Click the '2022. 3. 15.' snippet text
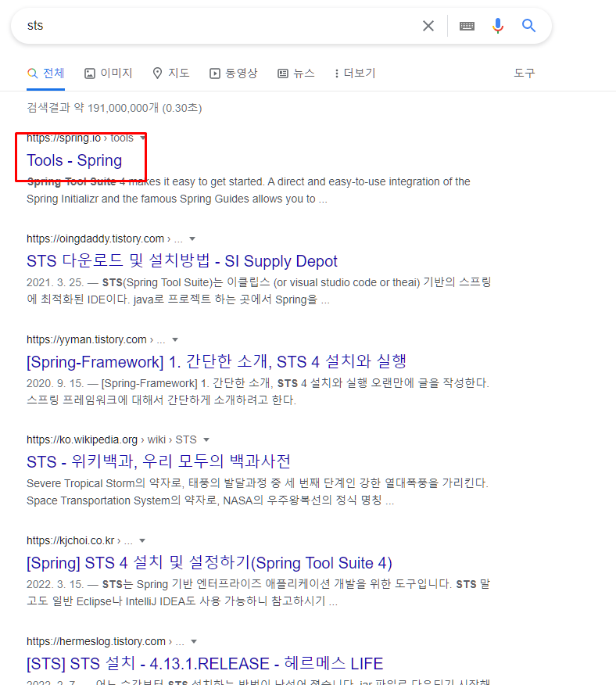616x685 pixels. [x=55, y=585]
